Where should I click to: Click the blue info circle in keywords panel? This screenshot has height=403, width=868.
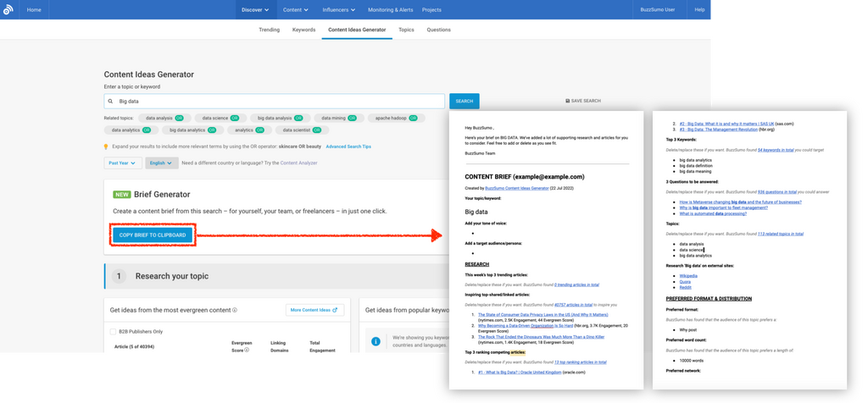376,341
